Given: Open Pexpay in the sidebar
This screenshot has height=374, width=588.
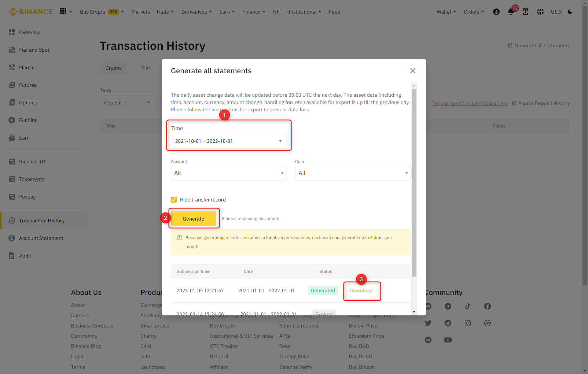Looking at the screenshot, I should tap(44, 197).
